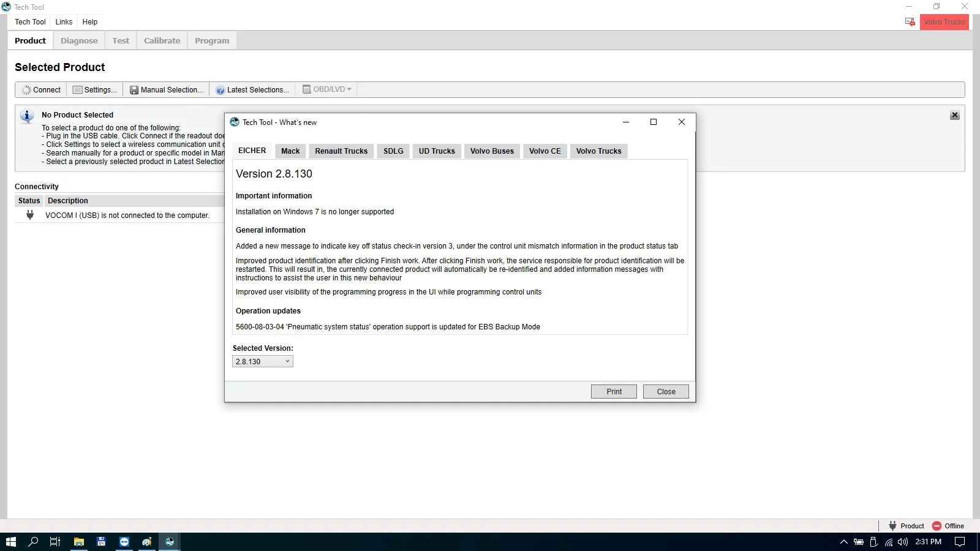Click the Offline status indicator
This screenshot has height=551, width=980.
point(948,526)
